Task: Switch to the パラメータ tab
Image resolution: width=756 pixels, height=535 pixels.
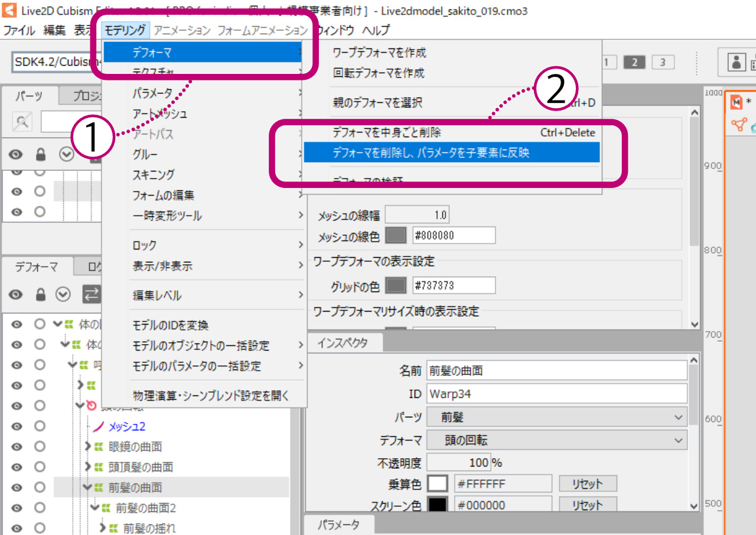Action: pos(339,524)
